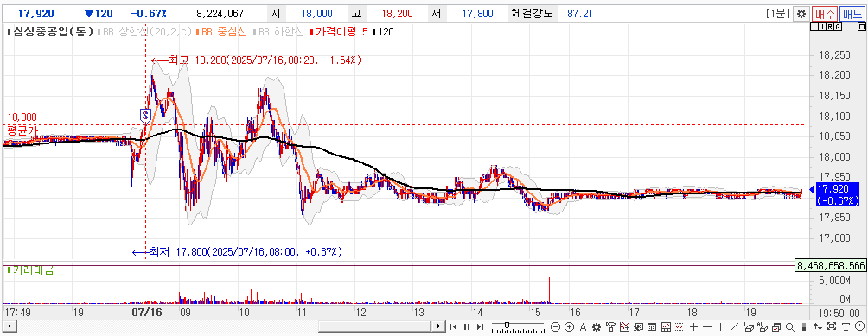Open the magnifying glass search tool
The image size is (868, 336).
790,326
